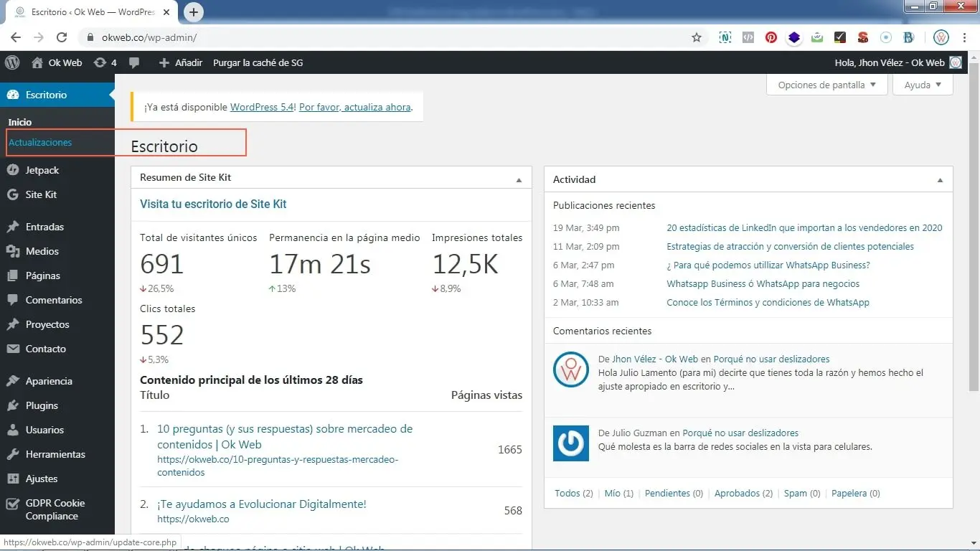Screen dimensions: 980x551
Task: Open the Chrome profile avatar
Action: 941,37
